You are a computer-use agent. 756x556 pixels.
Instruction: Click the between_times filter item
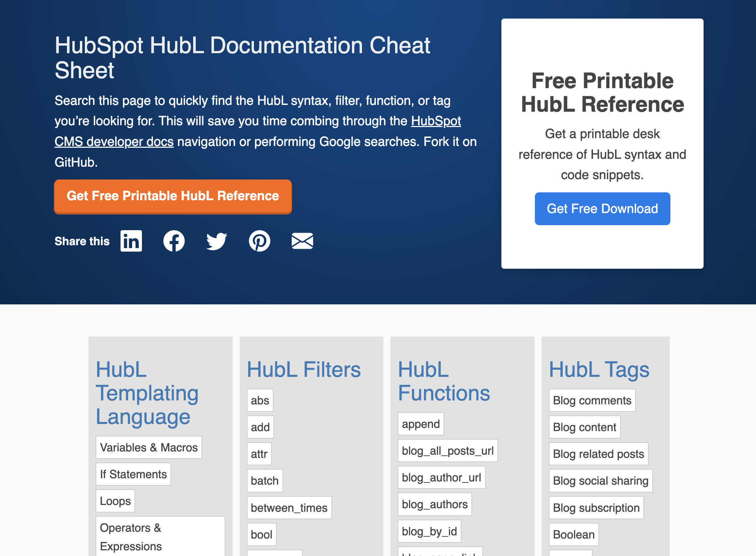[290, 507]
